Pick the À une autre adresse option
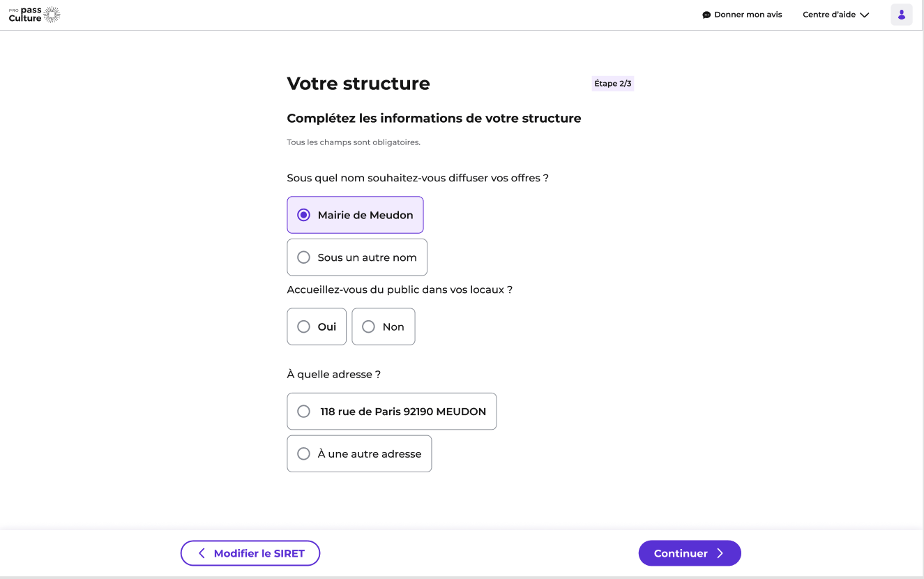The height and width of the screenshot is (579, 924). (359, 453)
